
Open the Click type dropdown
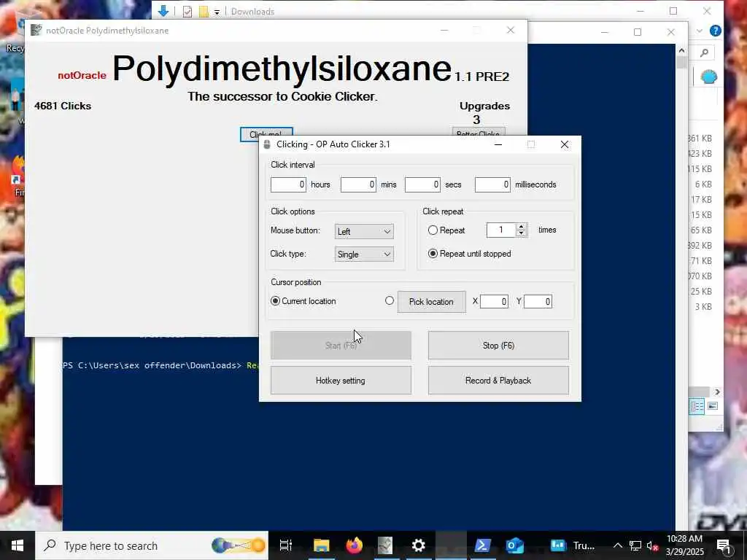coord(364,254)
